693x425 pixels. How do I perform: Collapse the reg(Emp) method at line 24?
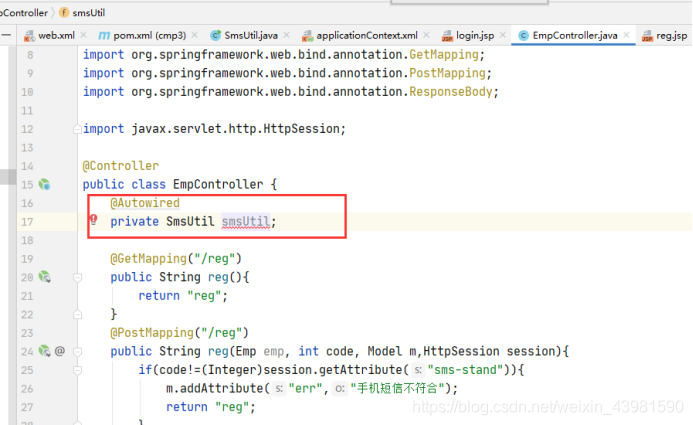77,352
